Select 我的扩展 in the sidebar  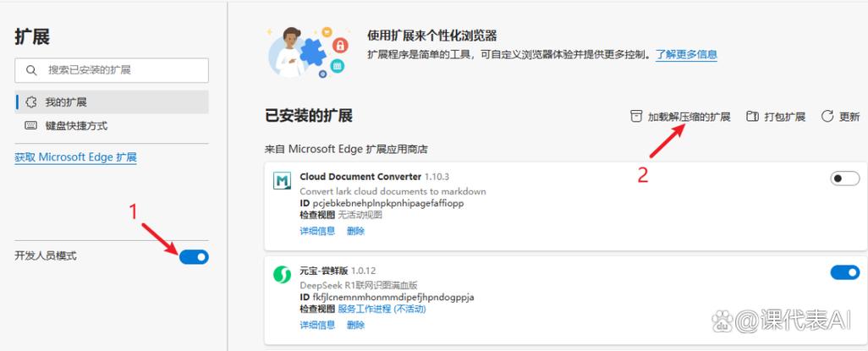click(112, 102)
